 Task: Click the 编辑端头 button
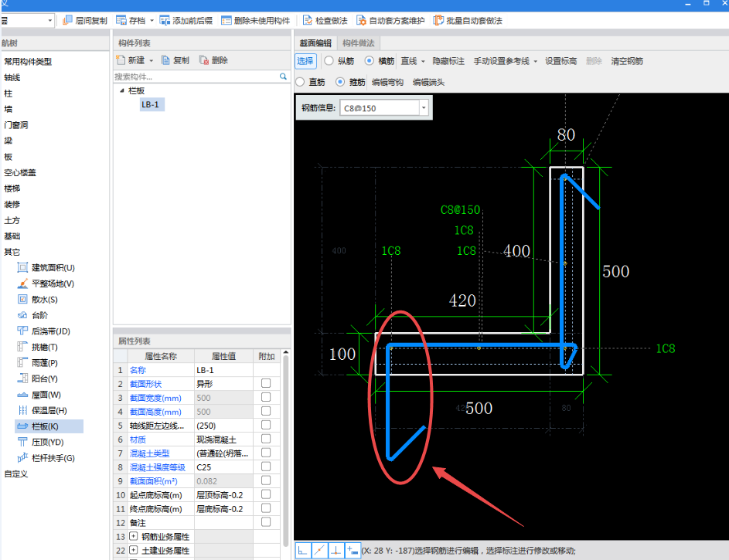428,82
